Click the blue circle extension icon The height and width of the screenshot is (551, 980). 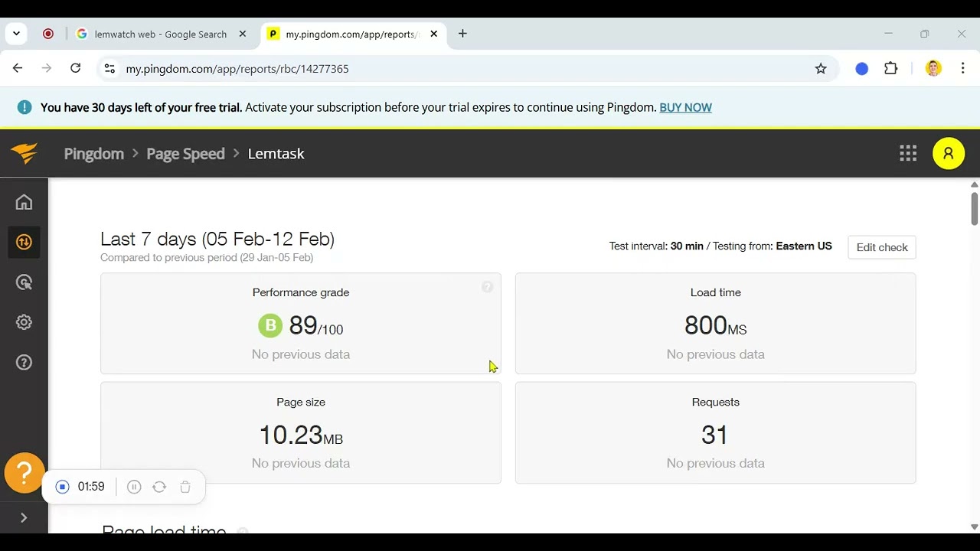[862, 69]
